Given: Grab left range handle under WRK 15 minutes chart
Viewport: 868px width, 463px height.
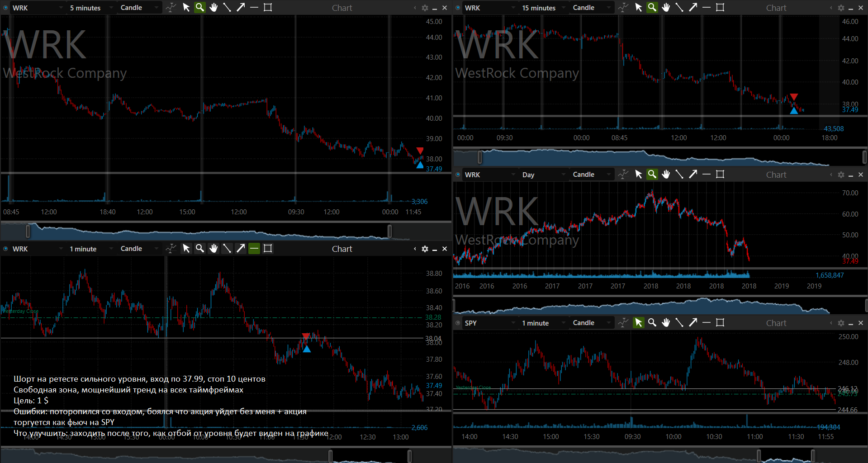Looking at the screenshot, I should click(x=480, y=157).
